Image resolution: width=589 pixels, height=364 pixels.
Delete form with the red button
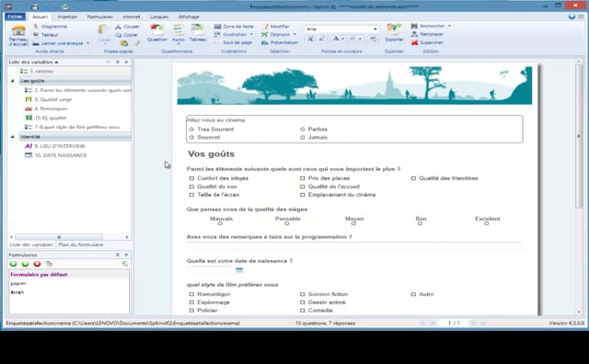37,264
